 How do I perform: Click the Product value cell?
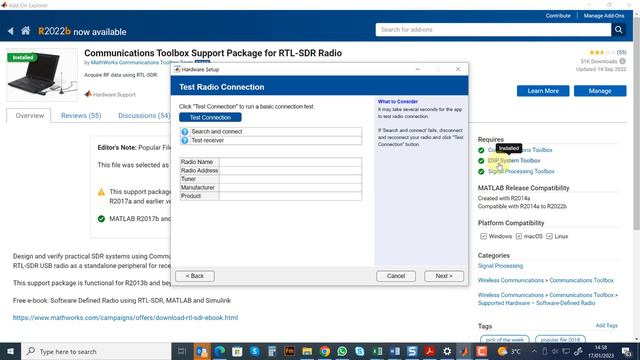[x=290, y=196]
